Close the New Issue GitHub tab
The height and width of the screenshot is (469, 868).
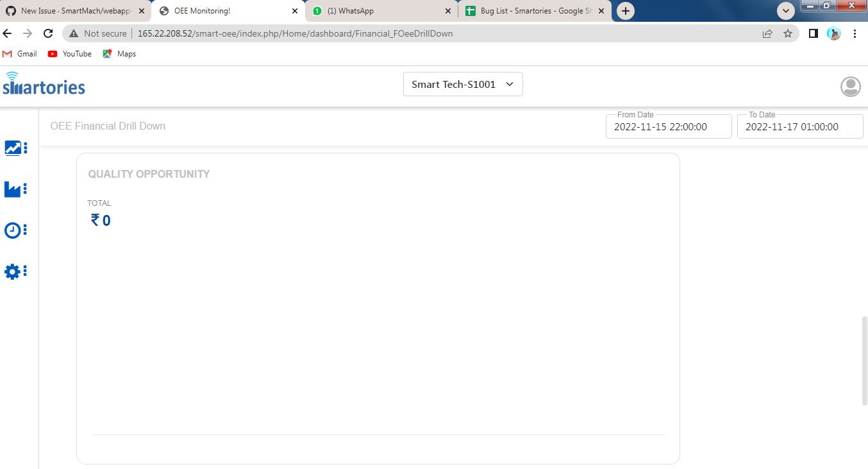click(142, 11)
